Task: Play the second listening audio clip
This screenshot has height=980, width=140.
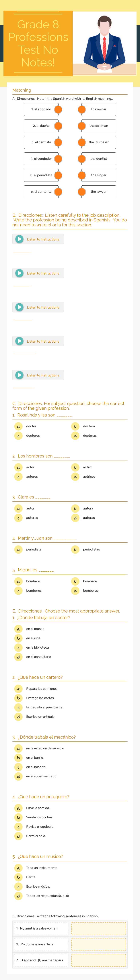Action: (19, 273)
